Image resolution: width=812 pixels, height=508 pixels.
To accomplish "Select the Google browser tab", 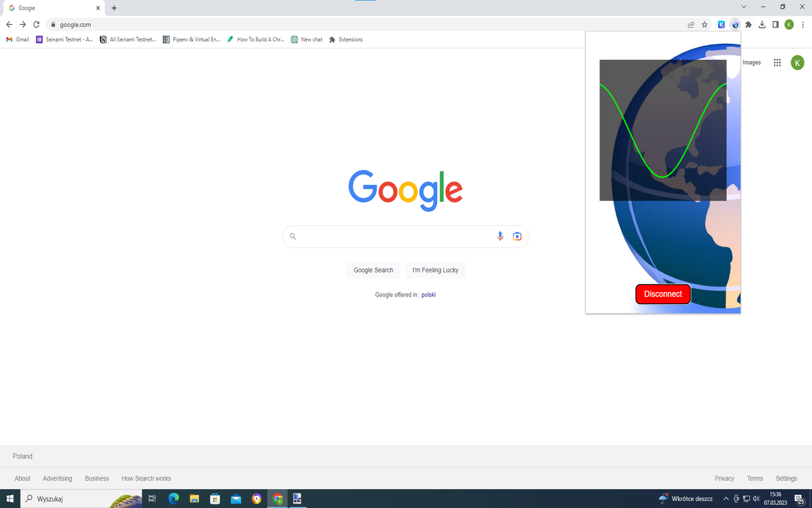I will [x=53, y=8].
